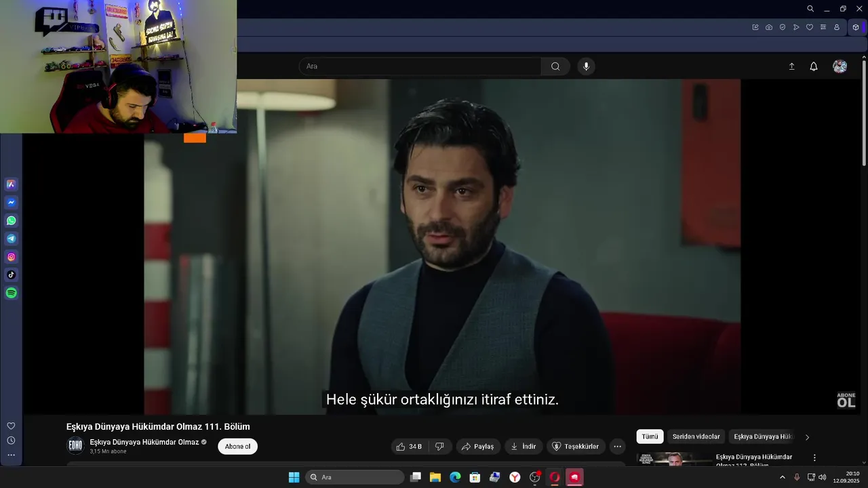This screenshot has height=488, width=868.
Task: Open Easy Setup sliders icon
Action: point(823,27)
